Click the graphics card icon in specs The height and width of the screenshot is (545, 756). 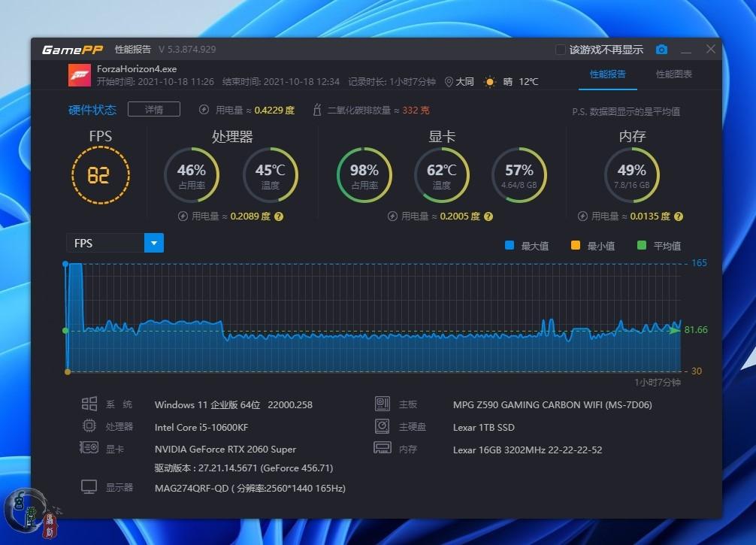point(89,448)
